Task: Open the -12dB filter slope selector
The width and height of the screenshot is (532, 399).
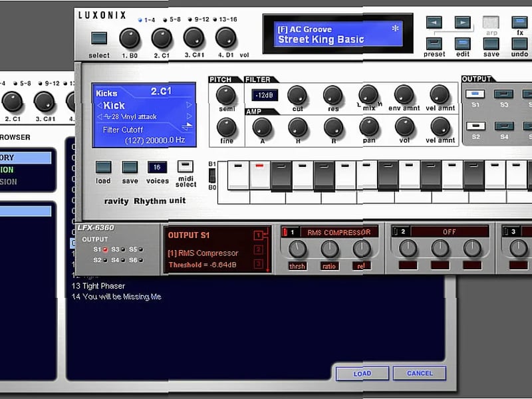Action: [265, 94]
